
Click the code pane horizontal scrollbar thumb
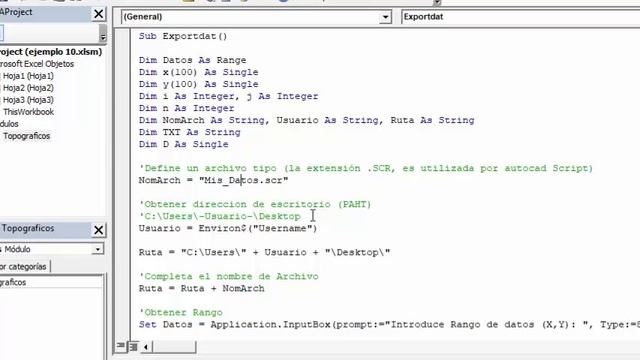[173, 347]
